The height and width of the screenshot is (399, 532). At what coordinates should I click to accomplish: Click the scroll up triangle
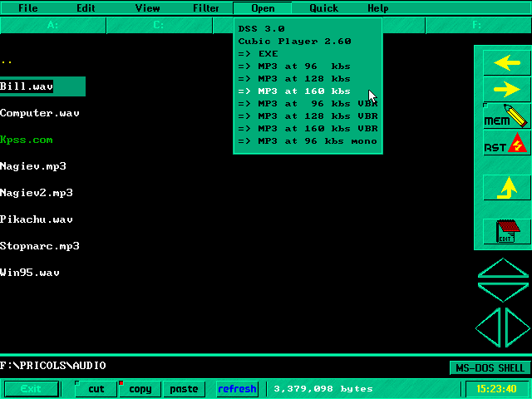pos(502,268)
